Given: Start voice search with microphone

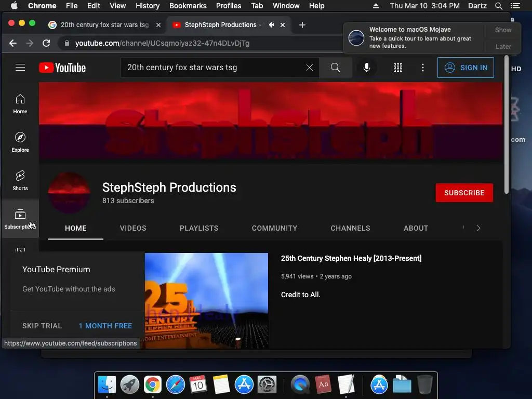Looking at the screenshot, I should point(366,68).
